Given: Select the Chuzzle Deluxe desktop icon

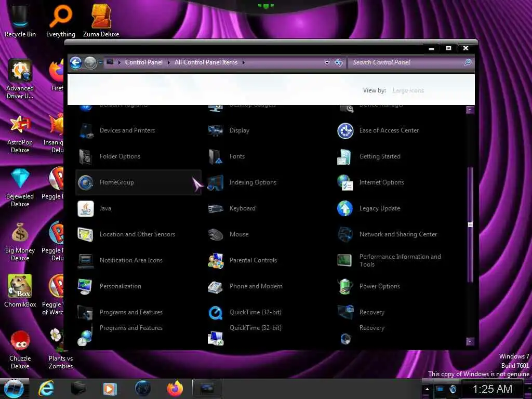Looking at the screenshot, I should (x=20, y=350).
